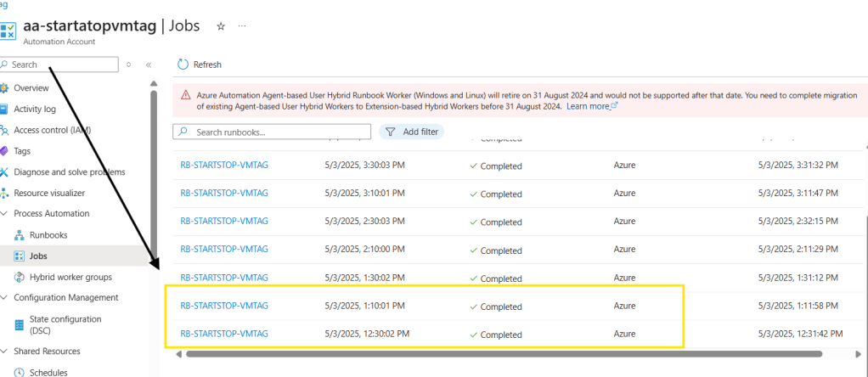This screenshot has width=868, height=377.
Task: Click the Add filter funnel button
Action: (411, 132)
